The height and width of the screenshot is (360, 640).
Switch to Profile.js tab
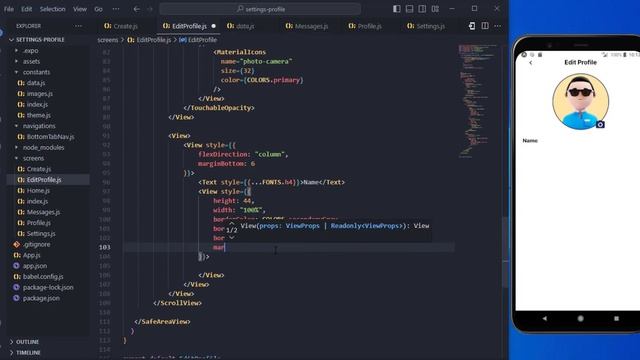point(369,26)
